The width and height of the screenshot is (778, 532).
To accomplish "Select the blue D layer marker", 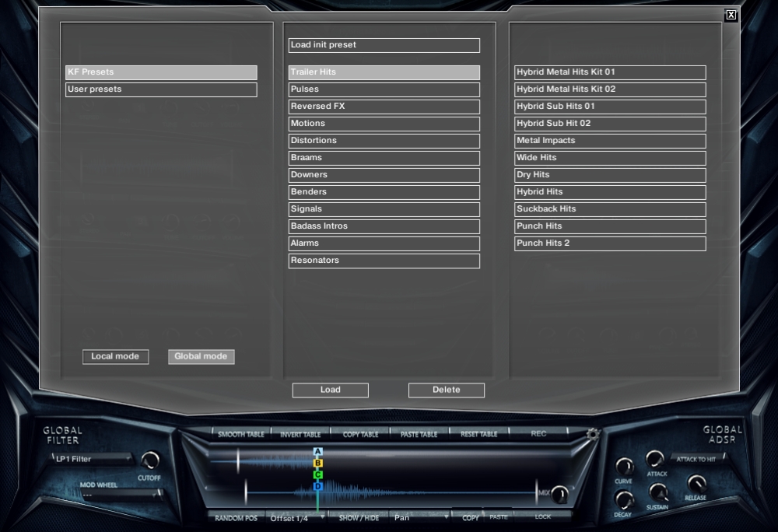I will pos(317,486).
